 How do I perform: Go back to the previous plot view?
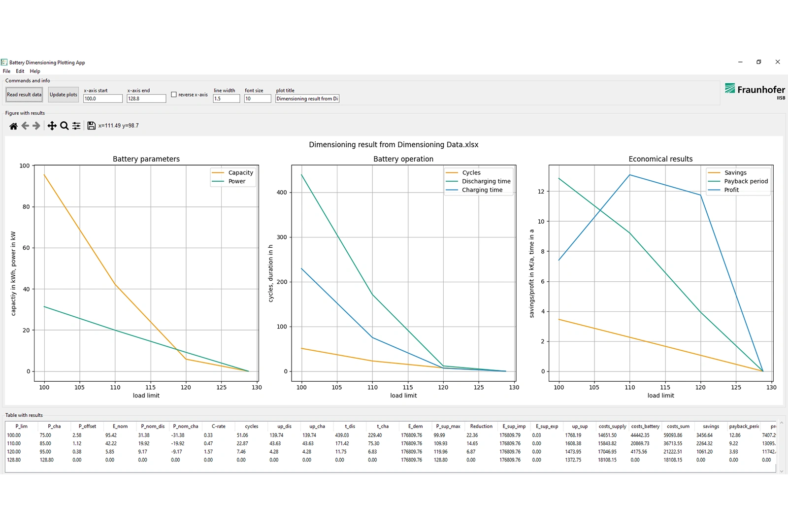pos(25,126)
